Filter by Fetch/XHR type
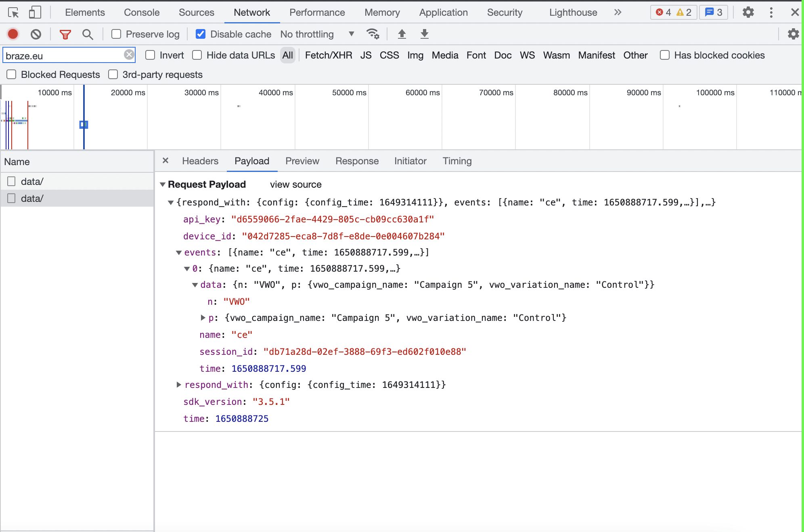Image resolution: width=804 pixels, height=532 pixels. (328, 55)
